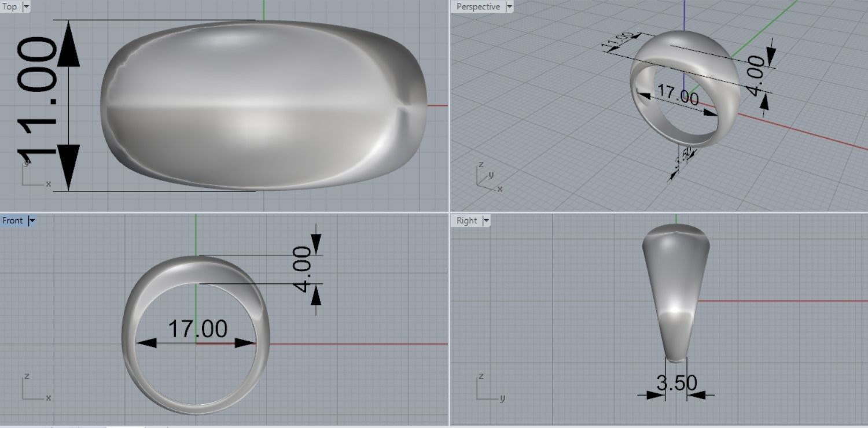This screenshot has width=868, height=428.
Task: Select the ring model in the Top viewport
Action: pos(263,105)
